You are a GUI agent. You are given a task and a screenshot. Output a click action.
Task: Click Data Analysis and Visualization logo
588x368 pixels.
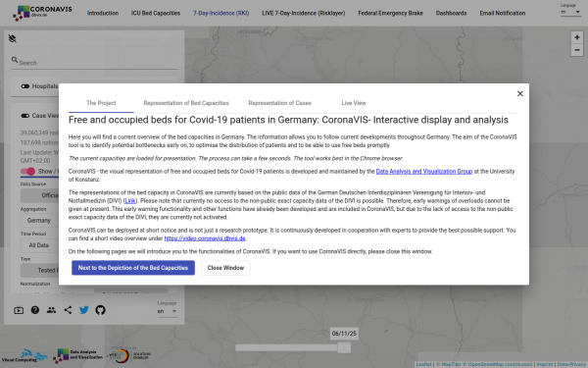[77, 355]
